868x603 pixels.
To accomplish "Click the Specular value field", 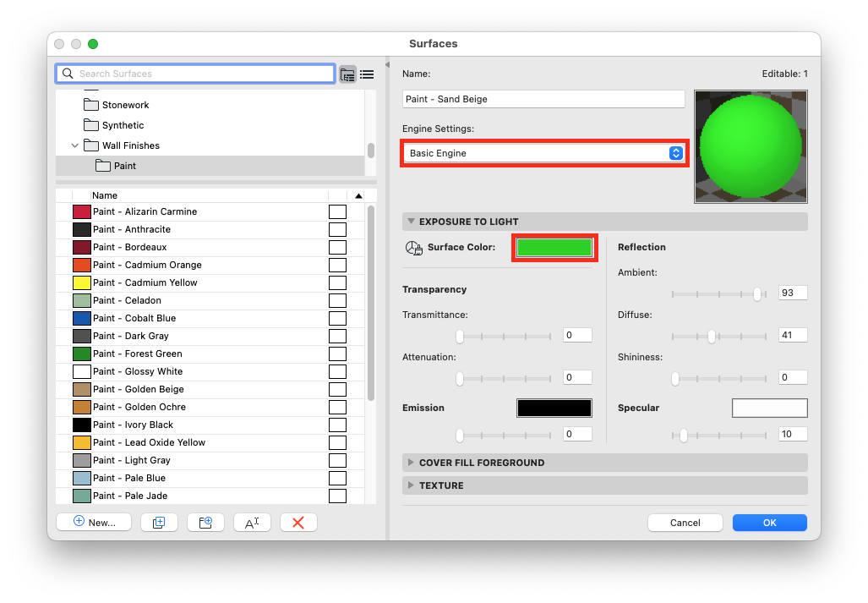I will (x=793, y=434).
